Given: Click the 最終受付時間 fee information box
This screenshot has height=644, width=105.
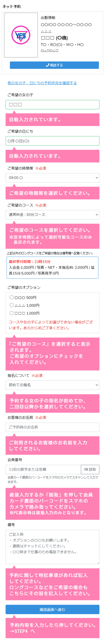Looking at the screenshot, I should [52, 268].
